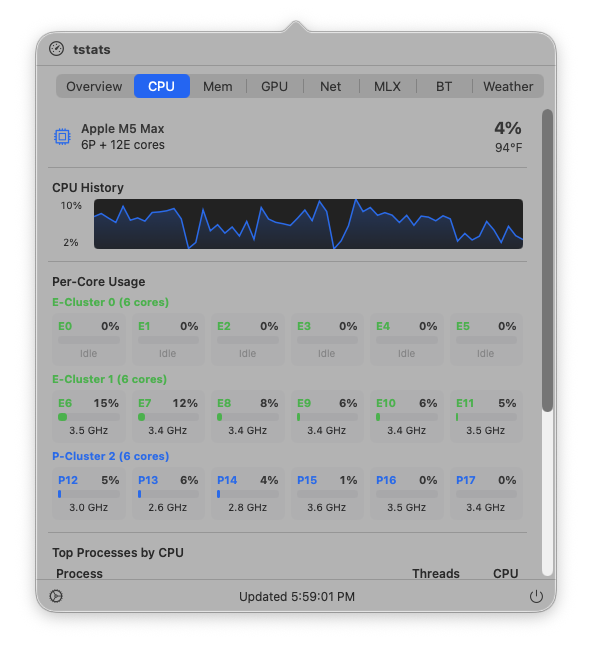Click the blue CPU chip icon
The width and height of the screenshot is (592, 652).
click(x=62, y=137)
